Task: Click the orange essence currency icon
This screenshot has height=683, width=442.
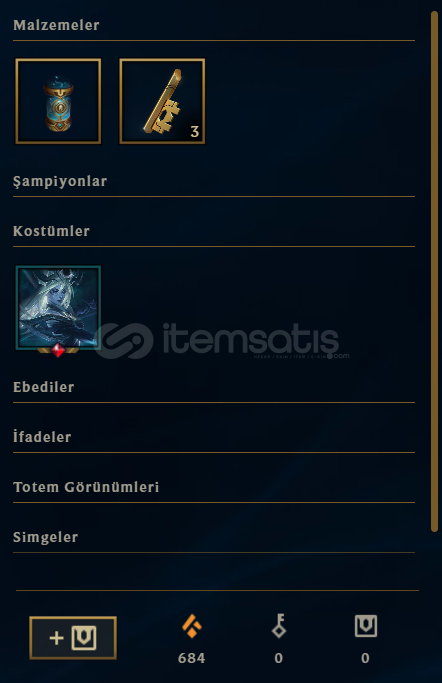Action: pyautogui.click(x=192, y=626)
